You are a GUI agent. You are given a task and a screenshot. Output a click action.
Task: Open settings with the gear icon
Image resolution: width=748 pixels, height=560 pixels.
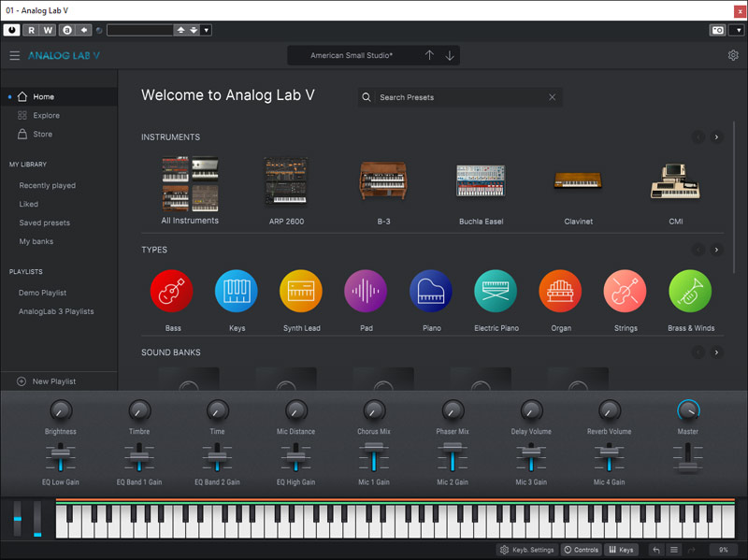[x=733, y=56]
